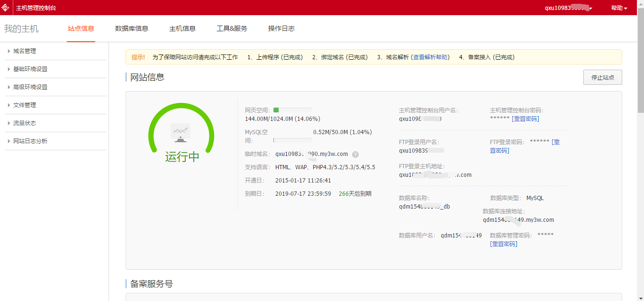Open the 帮助 dropdown menu
The height and width of the screenshot is (301, 644).
point(619,8)
